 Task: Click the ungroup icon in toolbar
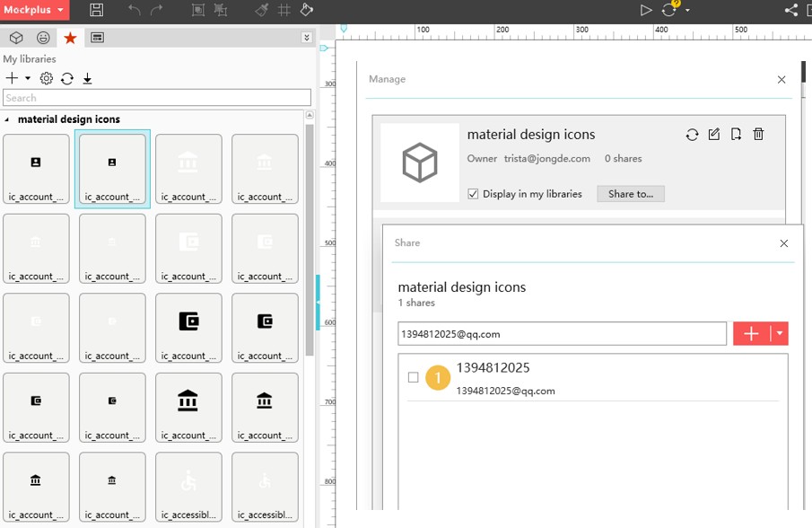pyautogui.click(x=221, y=10)
